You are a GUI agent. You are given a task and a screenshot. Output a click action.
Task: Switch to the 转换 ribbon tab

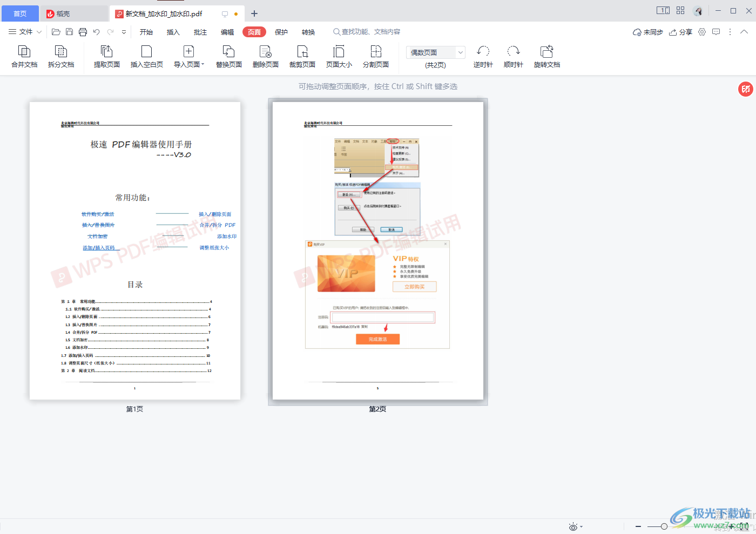(x=308, y=32)
